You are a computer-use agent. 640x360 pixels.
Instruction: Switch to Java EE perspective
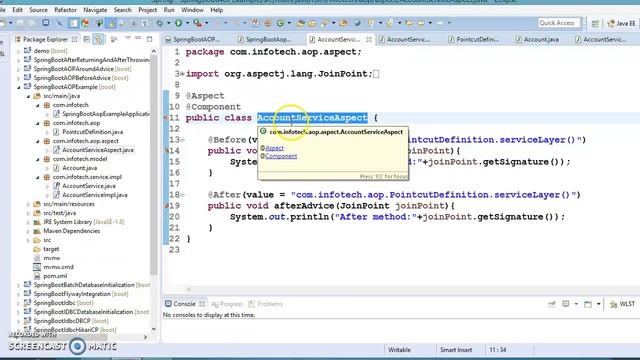pos(622,24)
